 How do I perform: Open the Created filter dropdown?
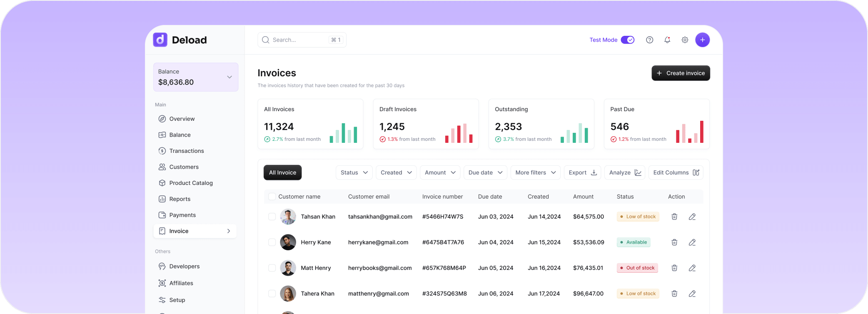tap(396, 172)
